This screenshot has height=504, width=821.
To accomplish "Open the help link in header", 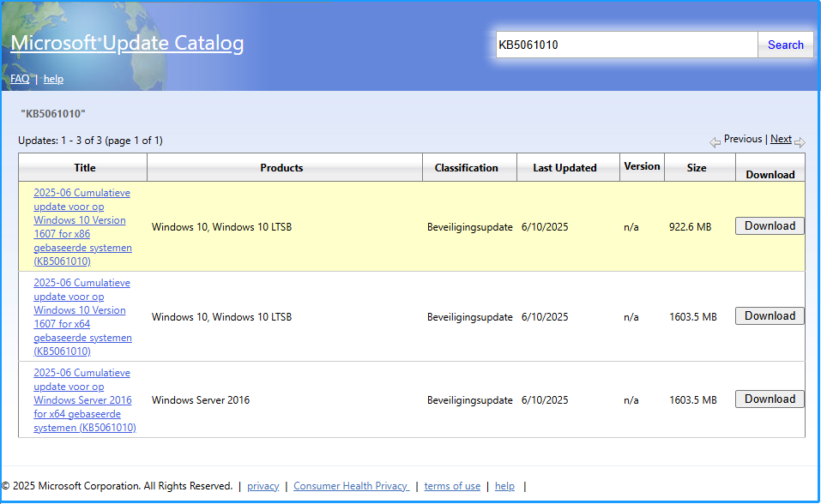I will tap(53, 79).
